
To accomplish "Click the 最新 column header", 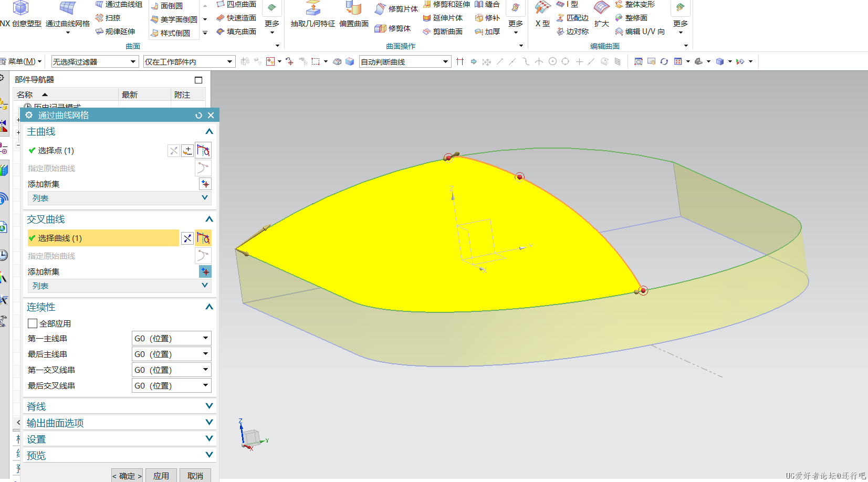I will (145, 95).
